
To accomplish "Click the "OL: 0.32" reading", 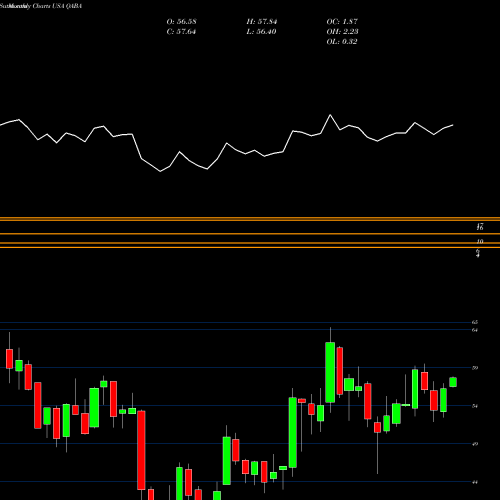I will (342, 42).
